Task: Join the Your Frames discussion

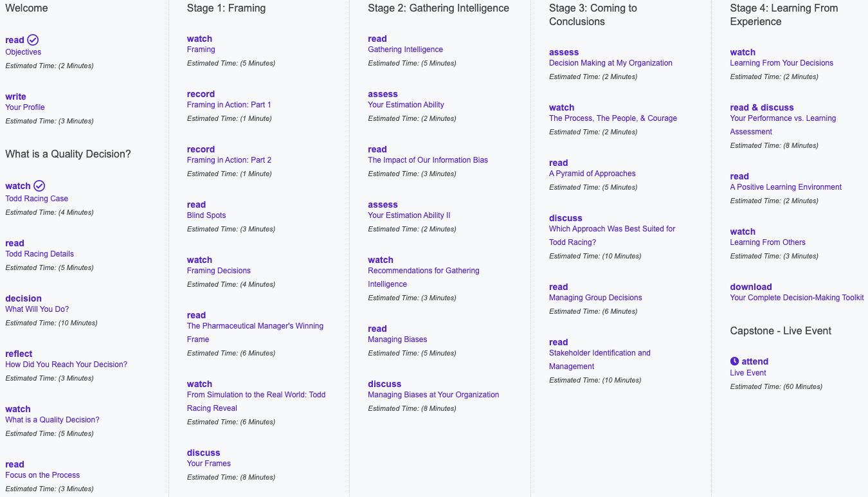Action: pyautogui.click(x=208, y=464)
